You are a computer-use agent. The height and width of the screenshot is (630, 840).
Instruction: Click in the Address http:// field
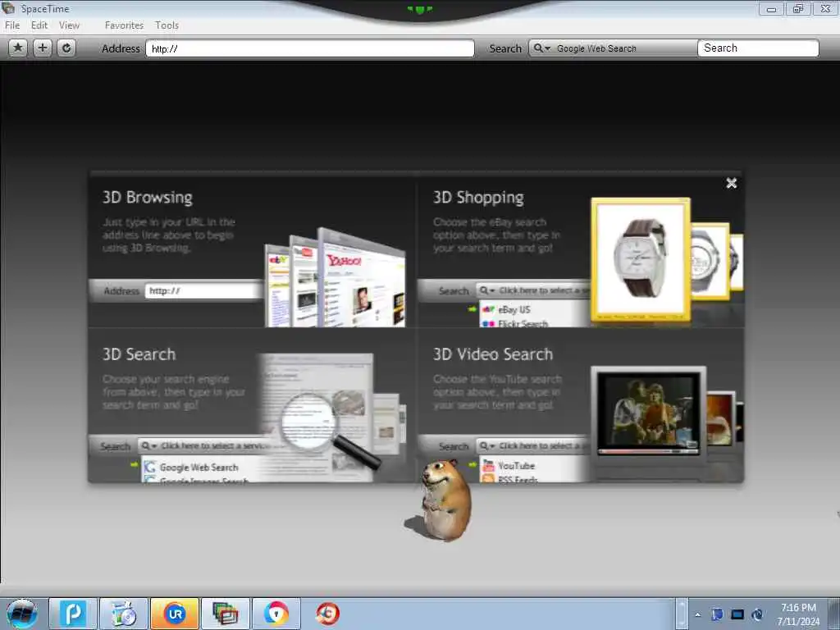pyautogui.click(x=309, y=48)
